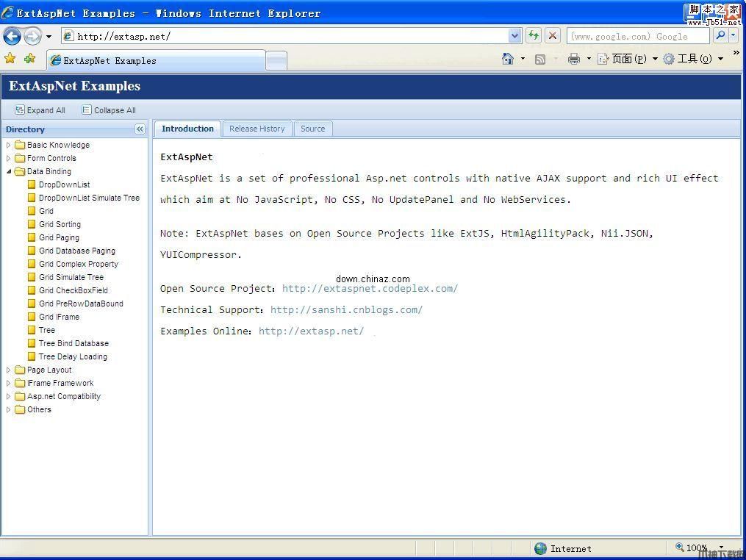Expand the Page Layout folder arrow
Viewport: 746px width, 560px height.
click(8, 370)
